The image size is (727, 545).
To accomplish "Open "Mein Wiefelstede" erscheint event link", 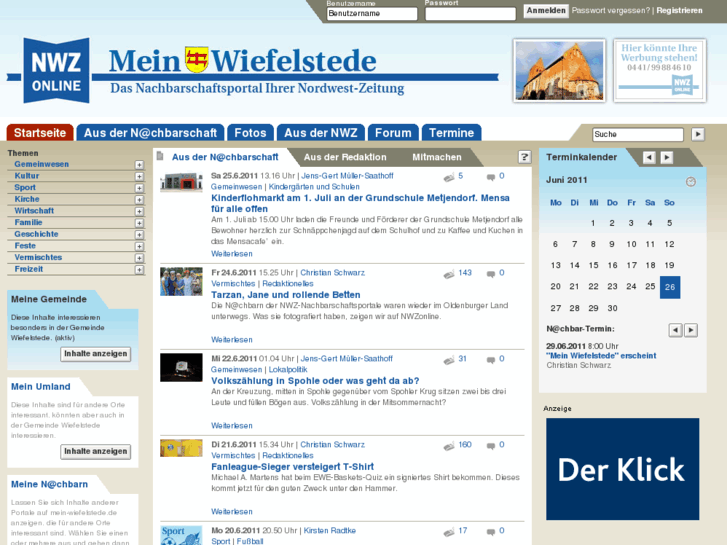I will [x=601, y=356].
